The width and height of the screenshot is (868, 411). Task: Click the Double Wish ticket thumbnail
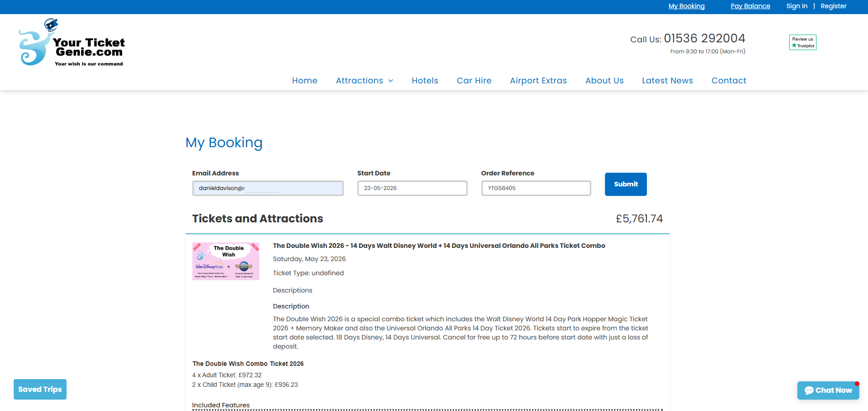(x=226, y=261)
